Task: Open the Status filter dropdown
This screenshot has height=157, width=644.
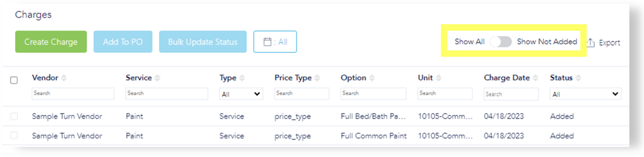Action: (585, 94)
